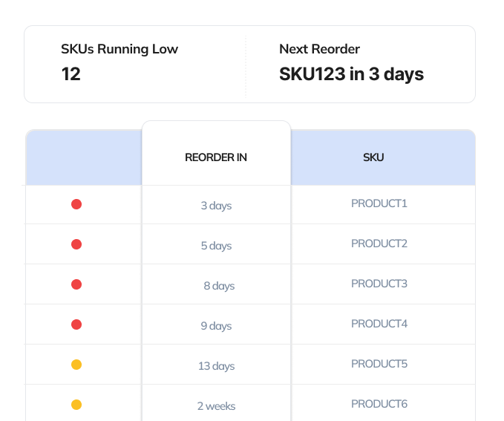Screen dimensions: 504x421
Task: Click the running low count 12
Action: (71, 74)
